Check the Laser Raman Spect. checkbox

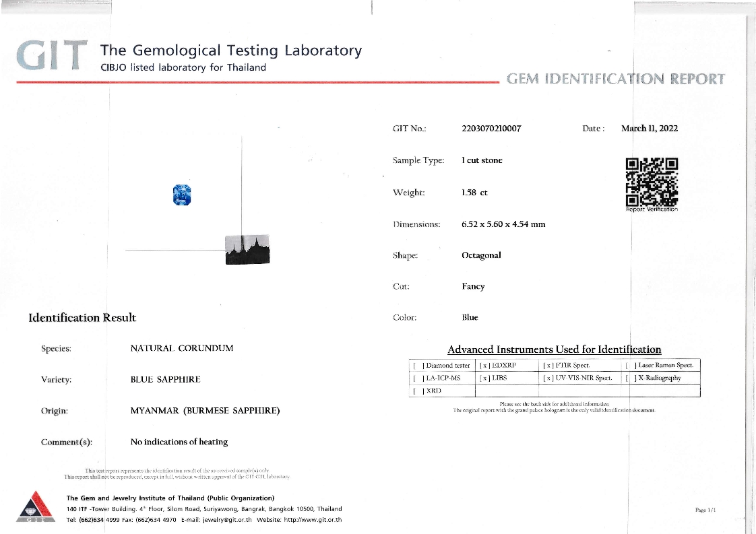pyautogui.click(x=631, y=366)
